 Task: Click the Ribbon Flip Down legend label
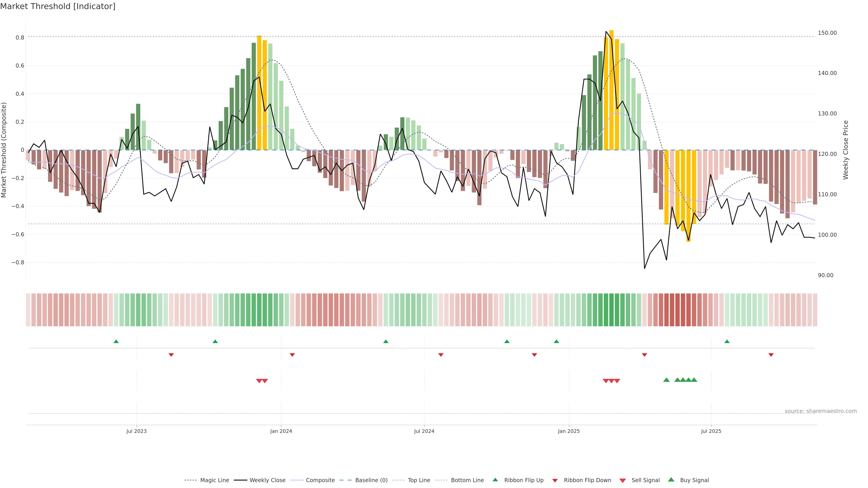coord(587,480)
